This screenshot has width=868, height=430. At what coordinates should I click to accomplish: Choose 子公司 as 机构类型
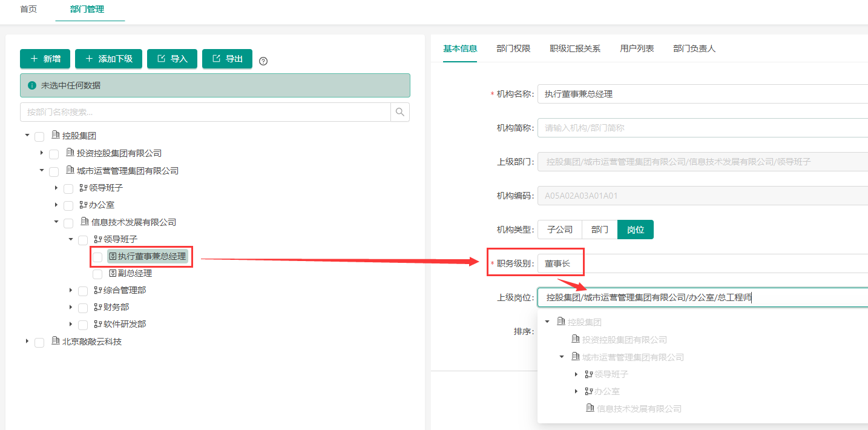pyautogui.click(x=560, y=230)
